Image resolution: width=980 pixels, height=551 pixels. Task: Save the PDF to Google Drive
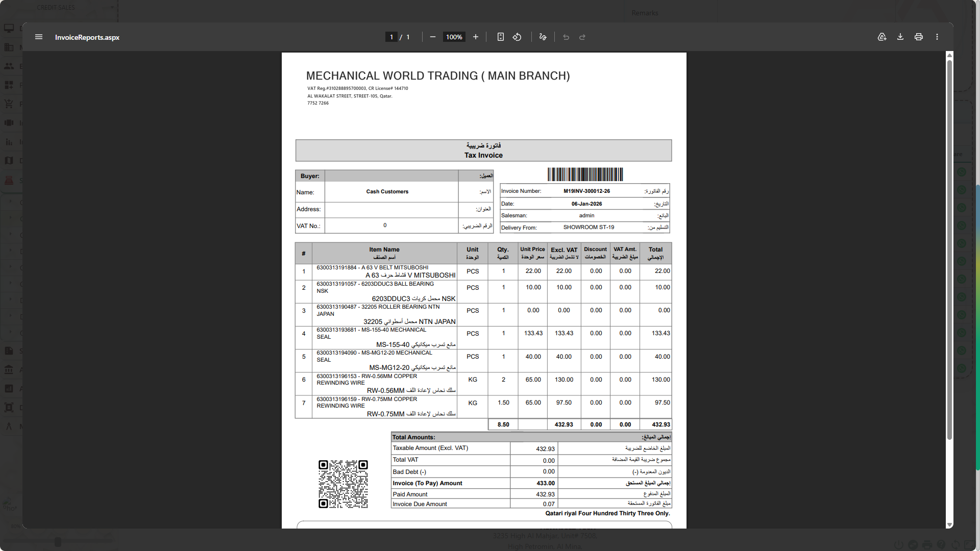(881, 37)
